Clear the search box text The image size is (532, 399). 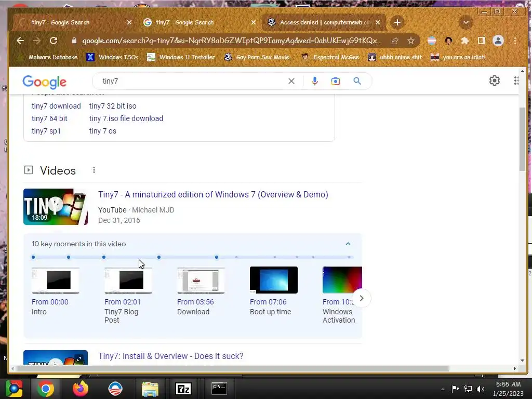pos(291,81)
